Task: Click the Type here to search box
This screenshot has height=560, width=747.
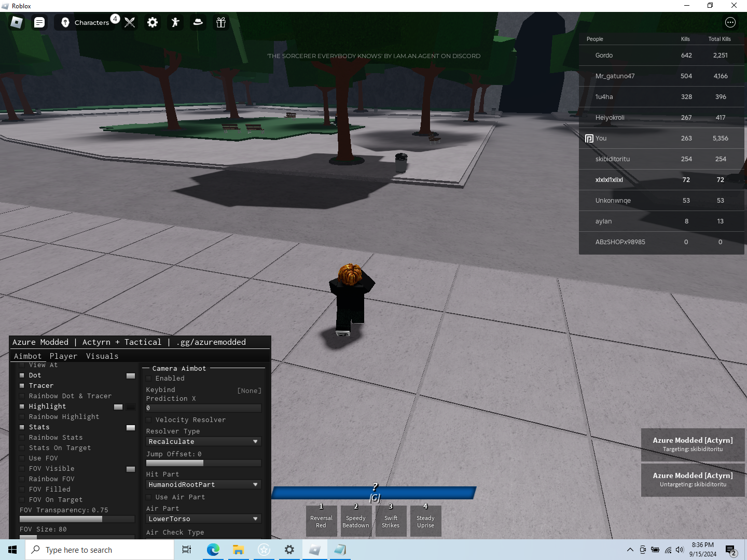Action: click(100, 550)
